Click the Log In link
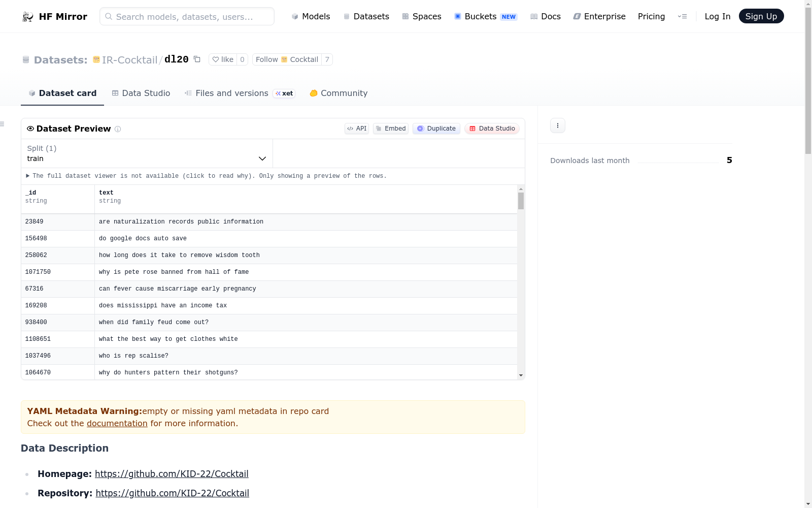The image size is (812, 508). tap(718, 16)
